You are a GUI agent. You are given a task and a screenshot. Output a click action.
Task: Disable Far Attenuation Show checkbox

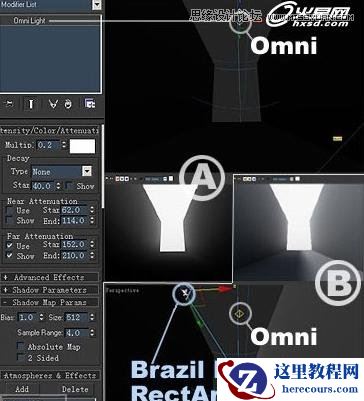10,256
